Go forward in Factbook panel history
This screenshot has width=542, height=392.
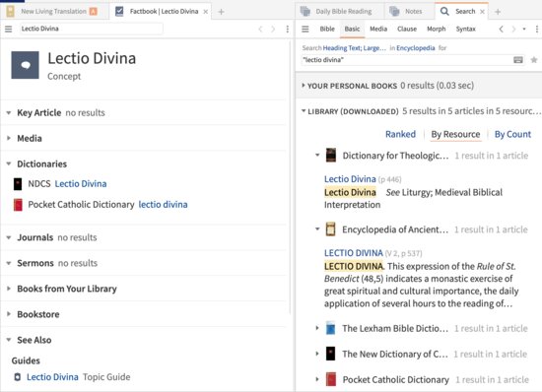pos(273,29)
